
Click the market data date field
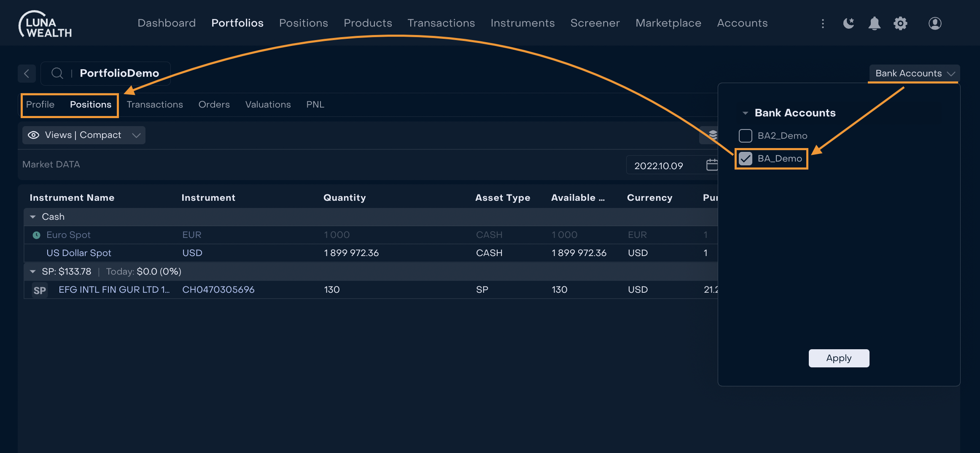[x=659, y=166]
